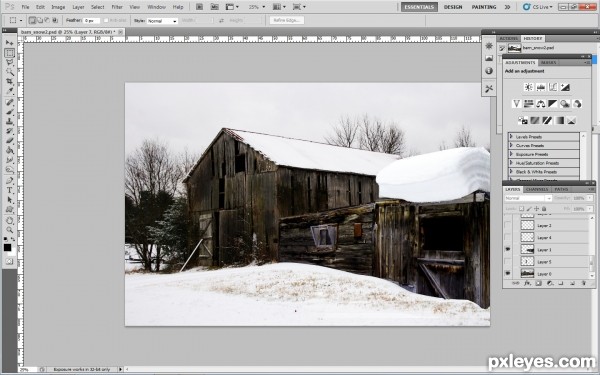Show Layer 4 by clicking its visibility box
600x375 pixels.
(508, 238)
